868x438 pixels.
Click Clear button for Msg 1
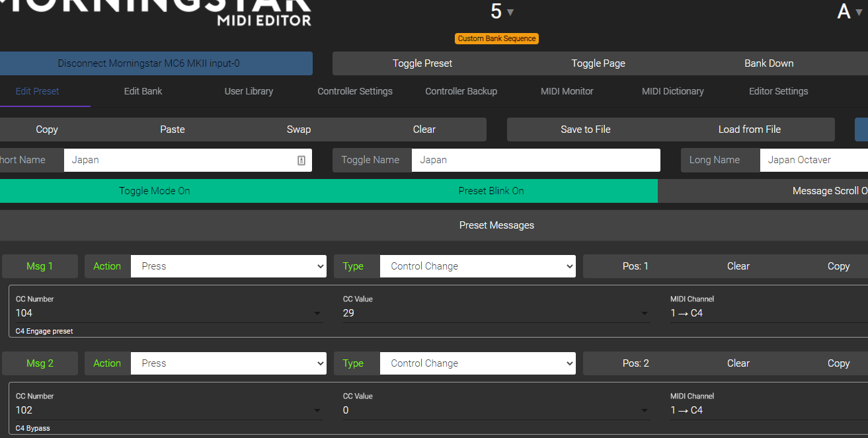738,266
